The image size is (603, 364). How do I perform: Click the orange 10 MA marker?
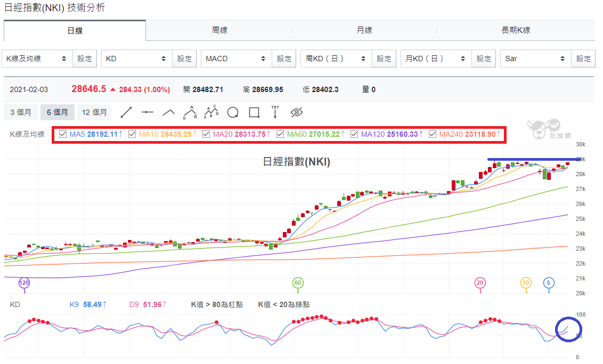point(526,283)
